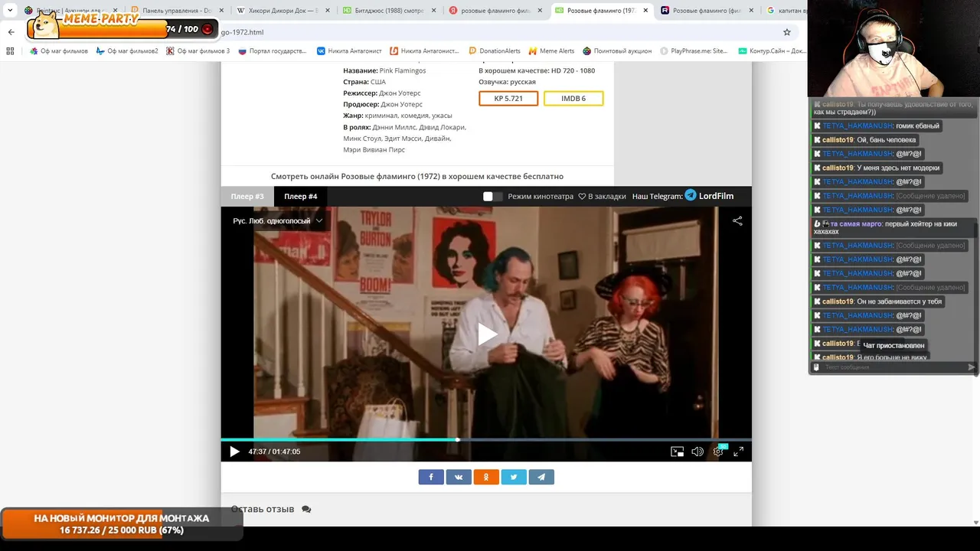Image resolution: width=980 pixels, height=551 pixels.
Task: Open the share icon in the video player
Action: pos(737,220)
